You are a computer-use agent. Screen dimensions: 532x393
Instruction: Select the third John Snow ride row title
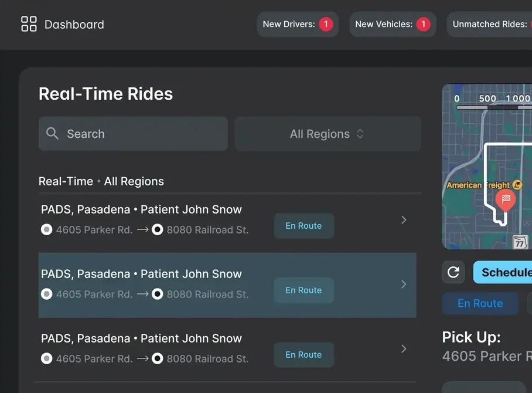click(141, 338)
